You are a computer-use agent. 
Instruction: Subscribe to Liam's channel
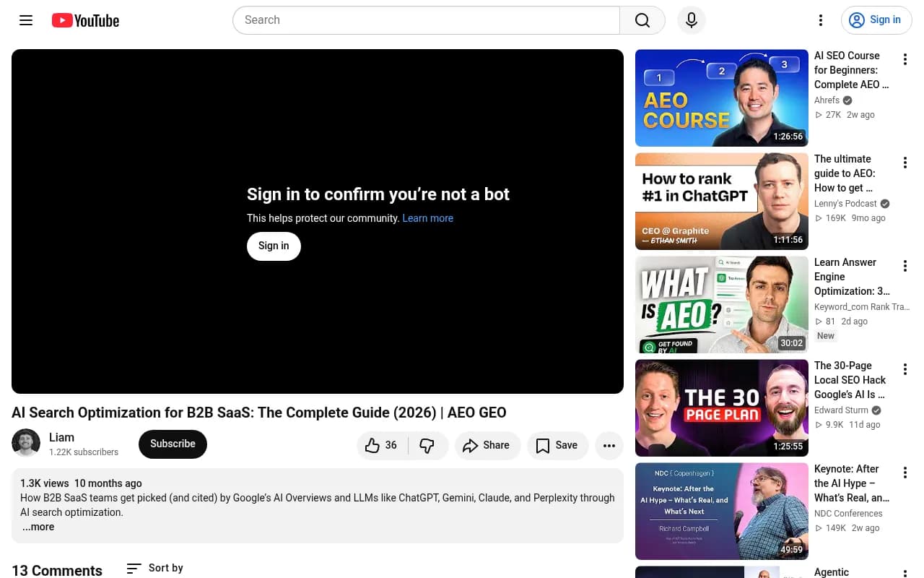point(173,444)
